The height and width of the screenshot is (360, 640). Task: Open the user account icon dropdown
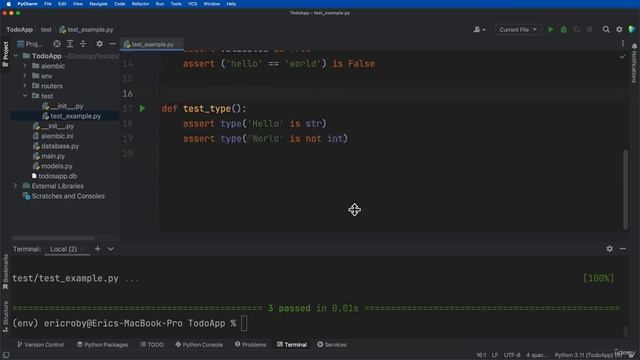point(479,29)
